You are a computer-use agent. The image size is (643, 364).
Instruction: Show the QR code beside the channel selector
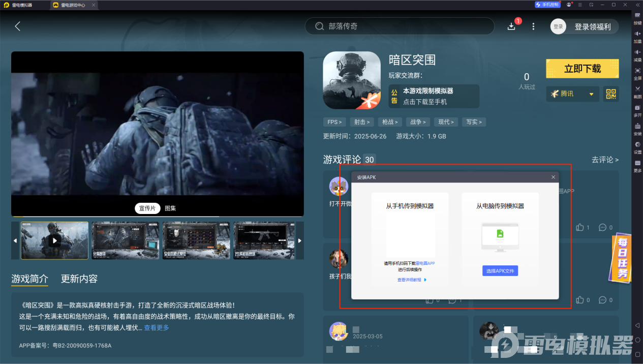pos(611,94)
